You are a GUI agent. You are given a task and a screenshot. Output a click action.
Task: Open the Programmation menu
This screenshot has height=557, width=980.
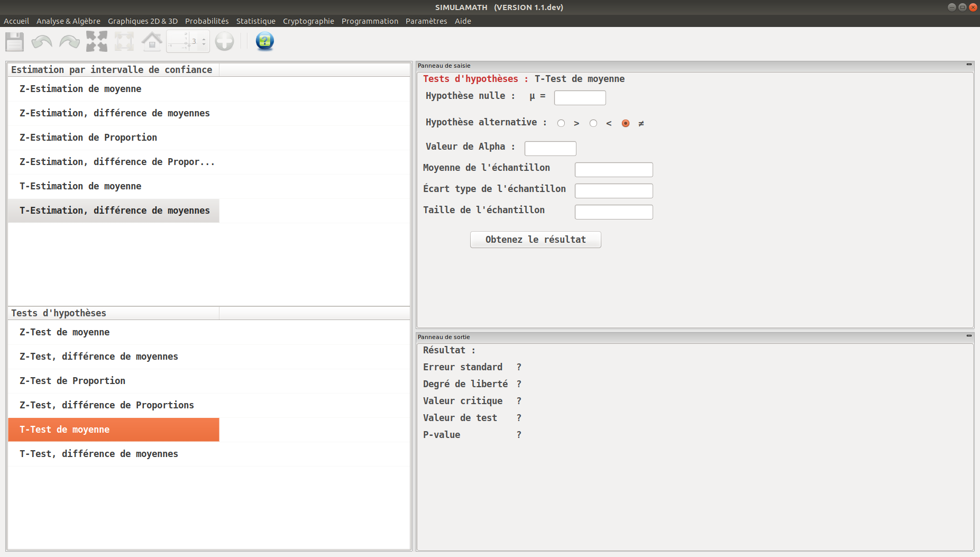(370, 21)
